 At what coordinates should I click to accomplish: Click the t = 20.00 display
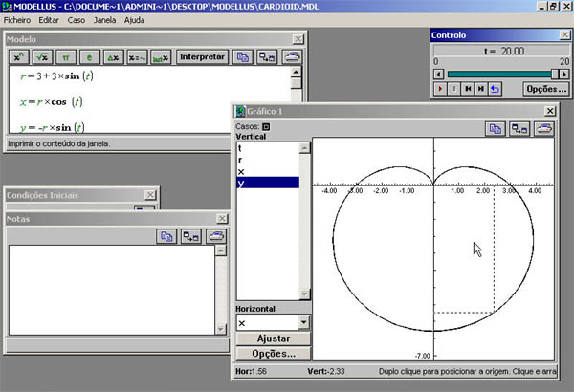coord(503,51)
